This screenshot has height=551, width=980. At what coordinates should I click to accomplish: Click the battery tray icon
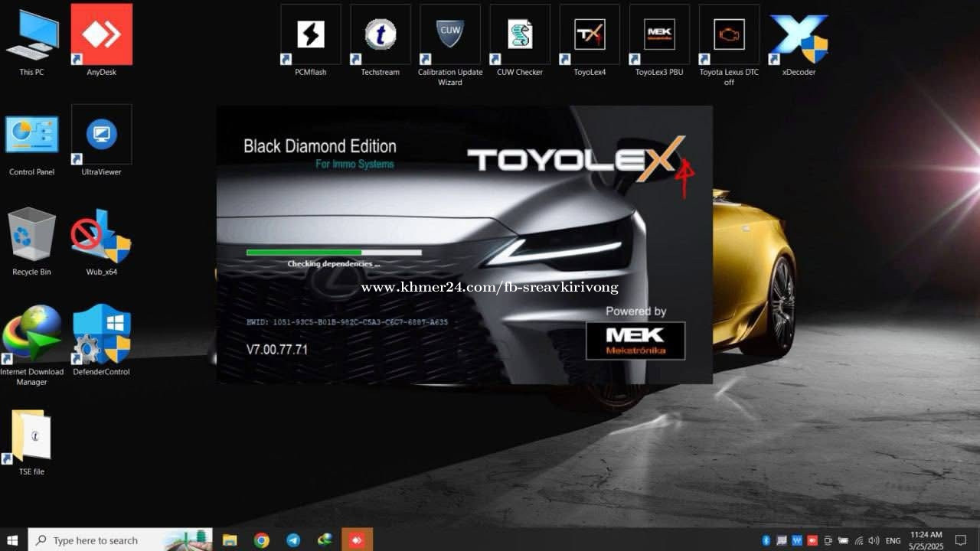pyautogui.click(x=844, y=540)
